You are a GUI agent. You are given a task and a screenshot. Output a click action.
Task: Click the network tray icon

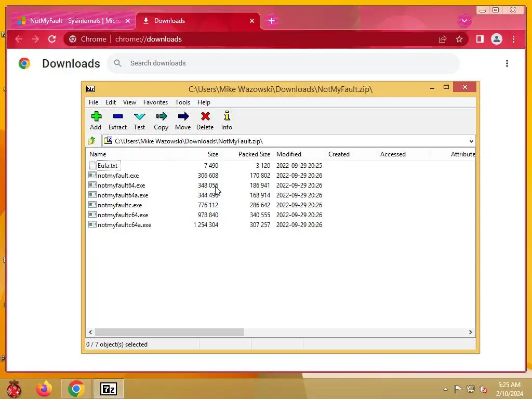pos(470,389)
